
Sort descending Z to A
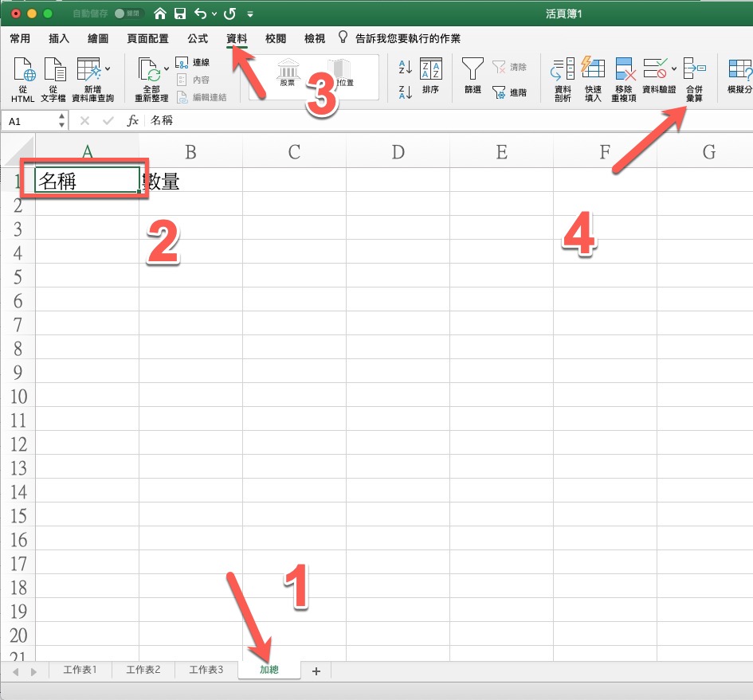406,92
